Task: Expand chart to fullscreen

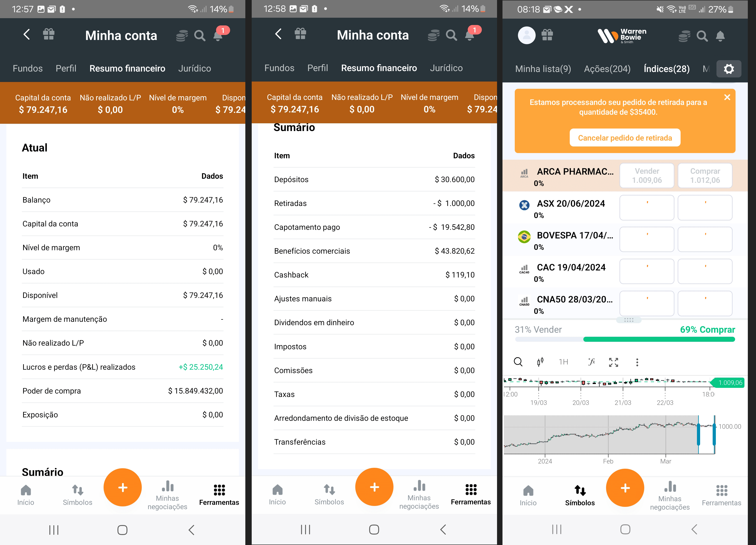Action: coord(613,362)
